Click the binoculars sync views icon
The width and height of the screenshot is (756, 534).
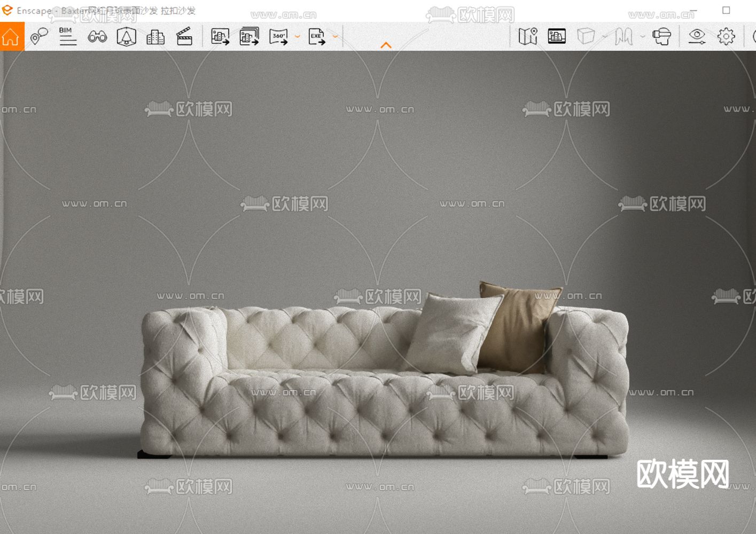point(97,36)
